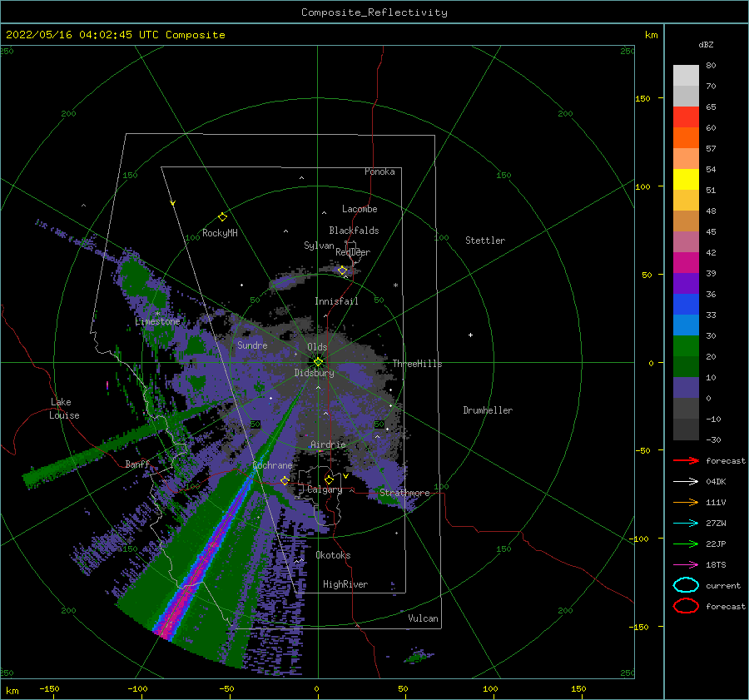Select the white 04DK arrow legend icon
This screenshot has width=749, height=700.
(x=686, y=481)
